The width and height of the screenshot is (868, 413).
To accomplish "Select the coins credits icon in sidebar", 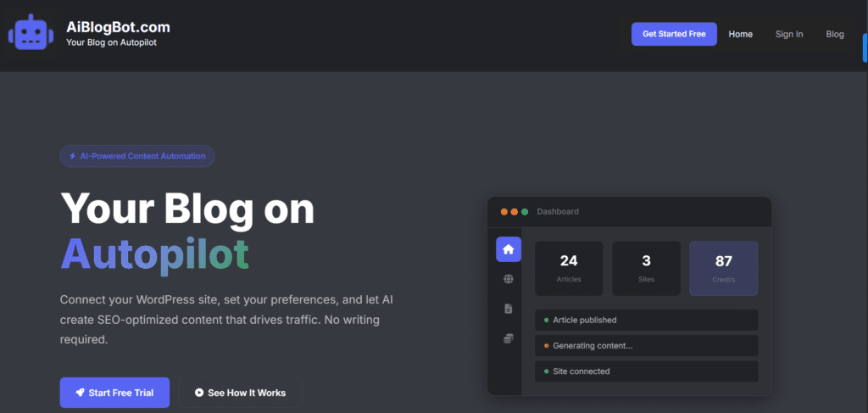I will click(509, 338).
